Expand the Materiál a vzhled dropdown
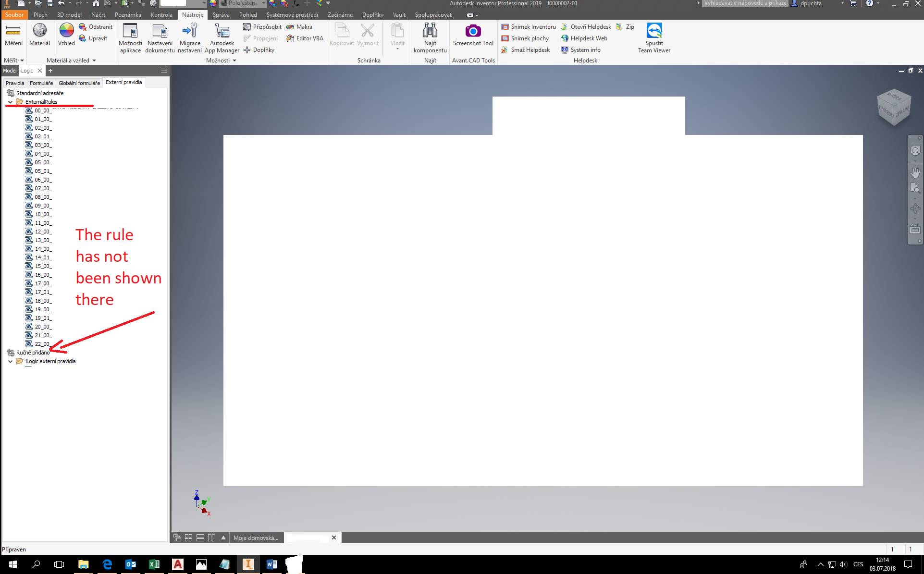924x574 pixels. [x=94, y=61]
